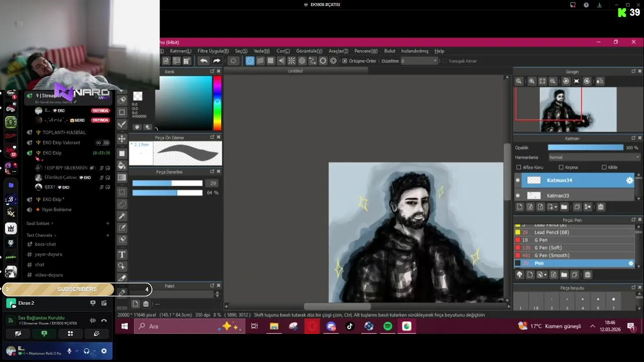Open the Seç(S) menu
The height and width of the screenshot is (362, 644).
[241, 51]
